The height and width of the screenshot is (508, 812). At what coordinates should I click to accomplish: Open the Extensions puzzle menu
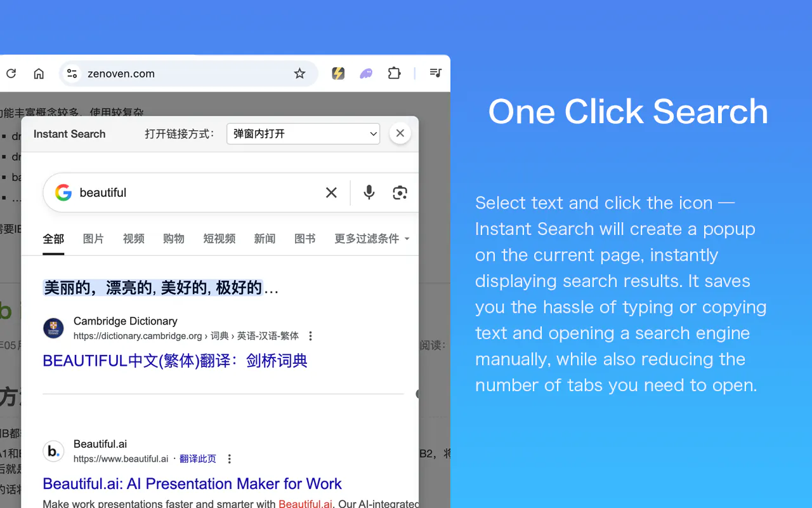point(394,74)
